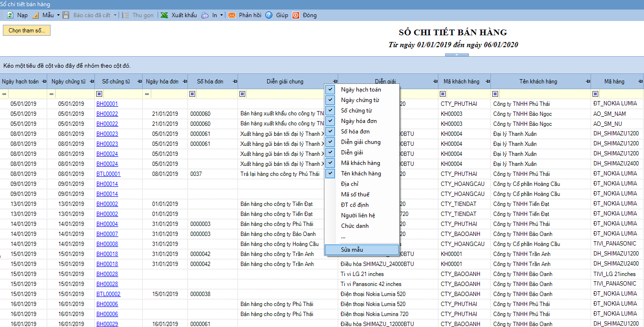Select Sửa mẫu in the context menu
This screenshot has width=644, height=327.
pos(353,249)
